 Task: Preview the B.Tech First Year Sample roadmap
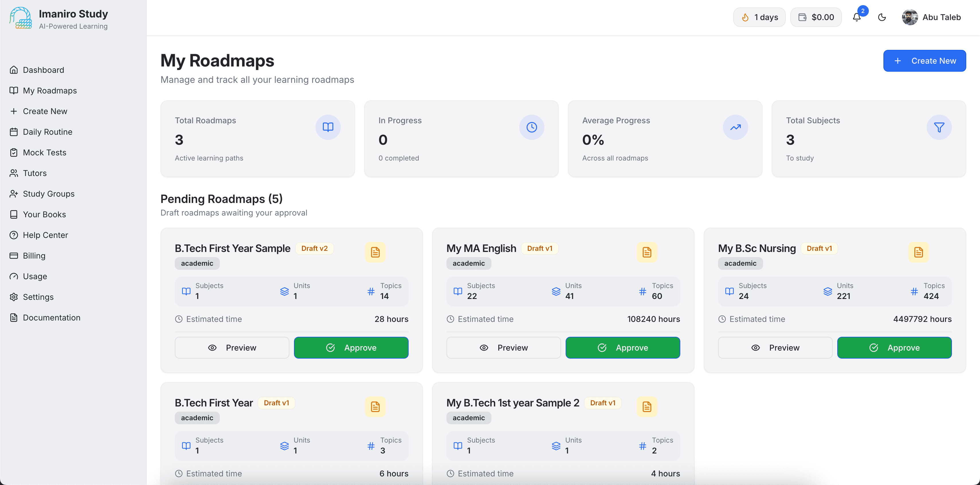click(232, 348)
